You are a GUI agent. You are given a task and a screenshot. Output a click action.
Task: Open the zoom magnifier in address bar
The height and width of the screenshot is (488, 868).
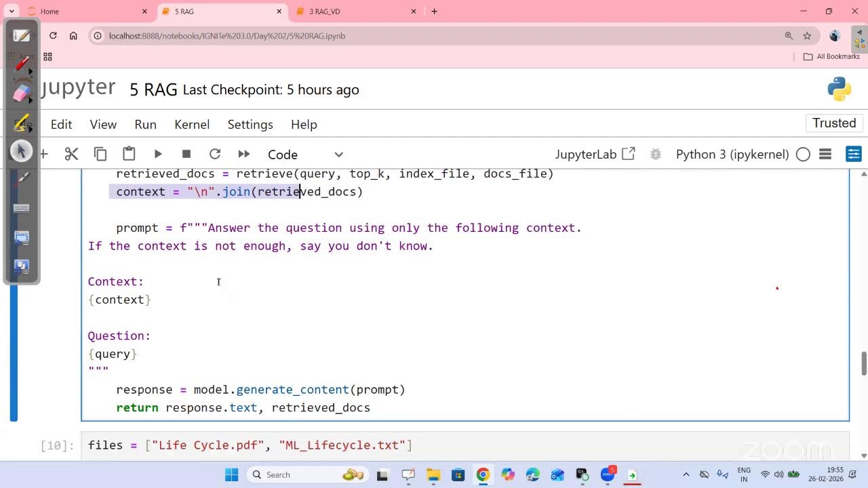tap(789, 36)
